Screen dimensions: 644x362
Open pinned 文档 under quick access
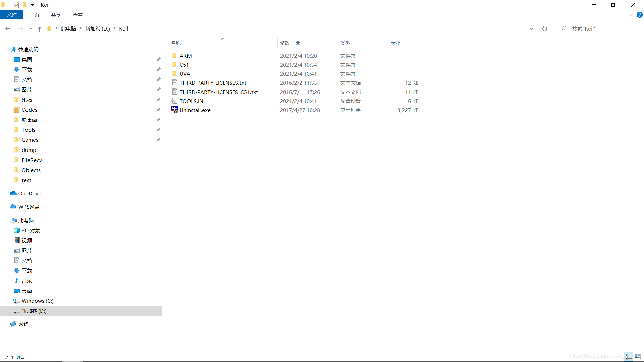click(27, 79)
